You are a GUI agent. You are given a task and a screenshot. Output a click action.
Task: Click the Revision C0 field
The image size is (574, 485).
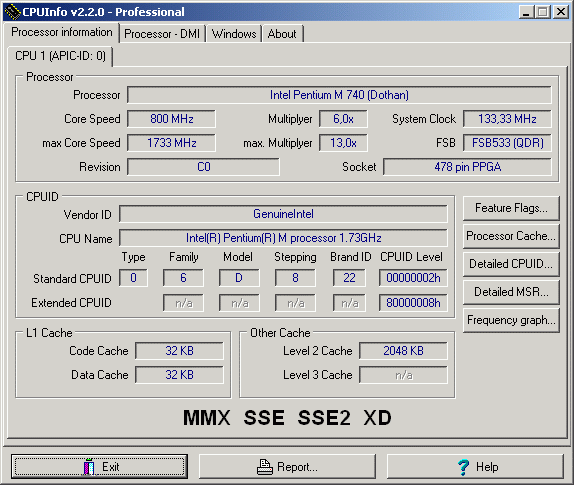click(x=204, y=167)
